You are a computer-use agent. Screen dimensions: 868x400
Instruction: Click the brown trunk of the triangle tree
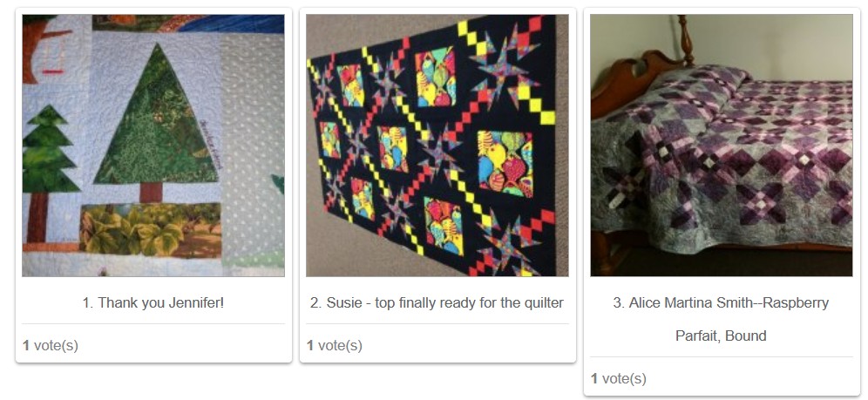151,193
